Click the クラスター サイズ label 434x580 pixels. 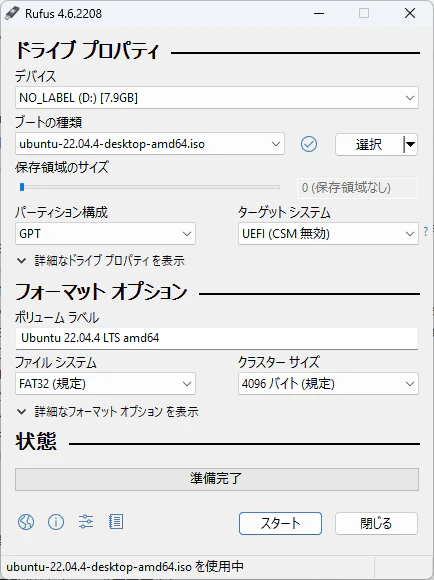click(279, 362)
